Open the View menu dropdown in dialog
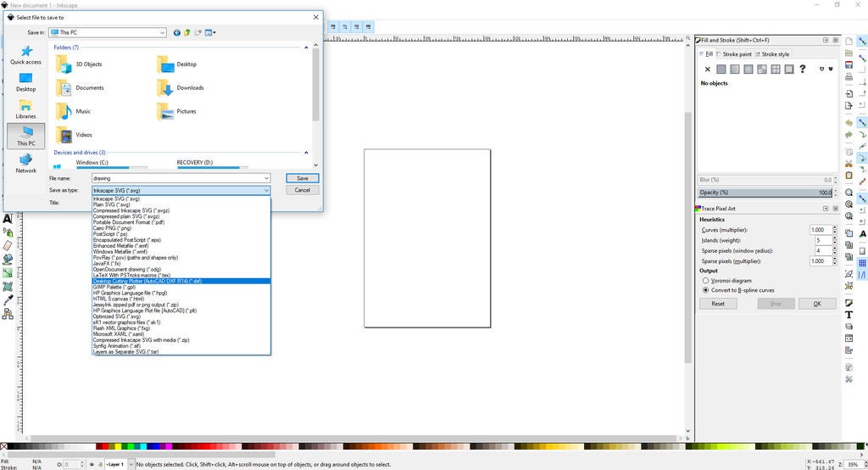Image resolution: width=868 pixels, height=470 pixels. pyautogui.click(x=210, y=33)
